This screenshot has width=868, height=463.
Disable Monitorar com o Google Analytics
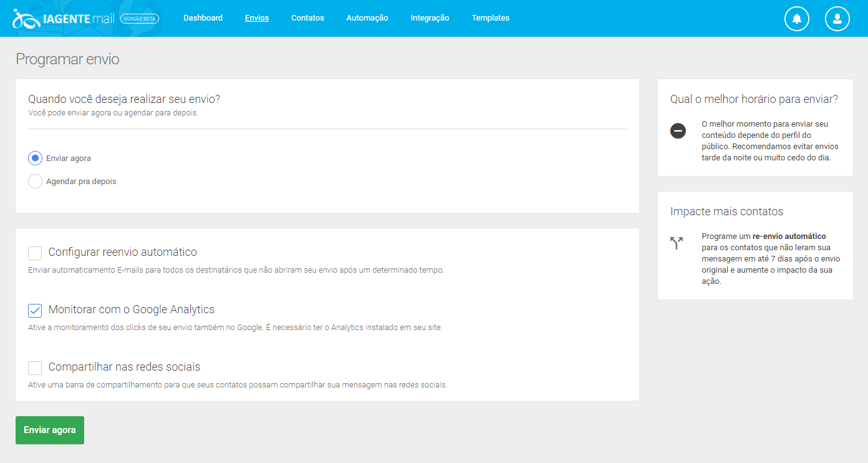click(35, 310)
